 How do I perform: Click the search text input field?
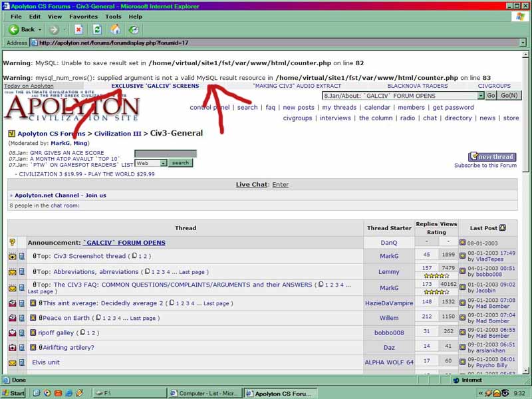(165, 154)
